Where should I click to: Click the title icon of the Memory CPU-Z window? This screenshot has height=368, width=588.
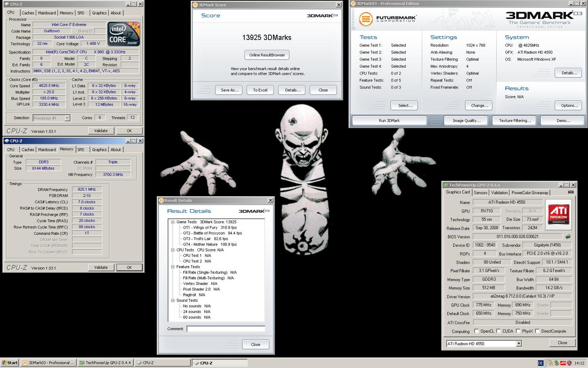click(7, 141)
